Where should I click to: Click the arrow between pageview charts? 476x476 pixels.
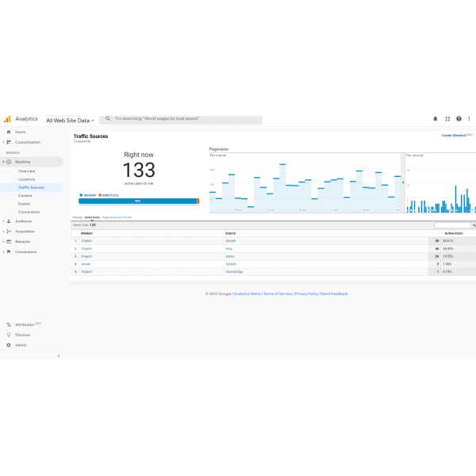pyautogui.click(x=403, y=182)
